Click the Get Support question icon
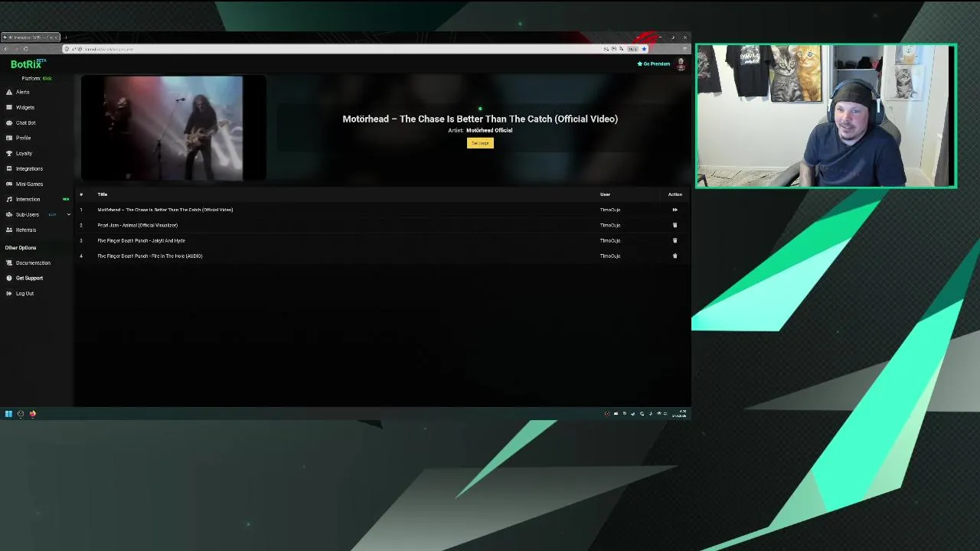Viewport: 980px width, 551px height. coord(9,278)
